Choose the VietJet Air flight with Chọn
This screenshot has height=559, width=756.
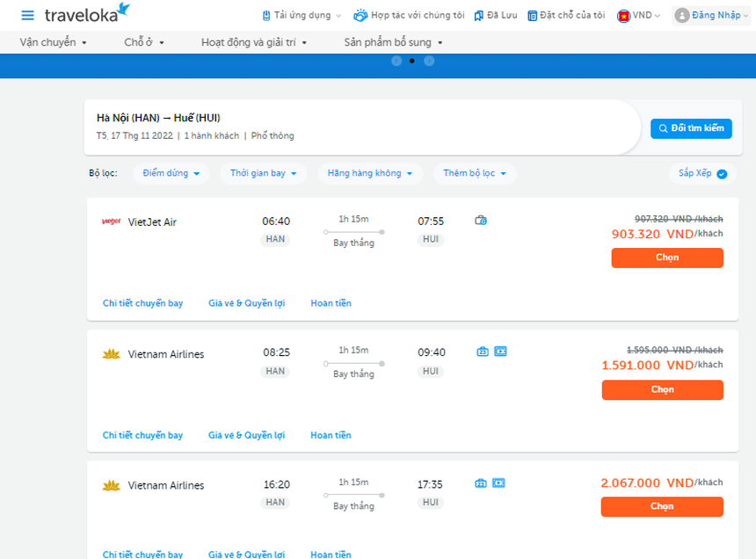point(666,258)
